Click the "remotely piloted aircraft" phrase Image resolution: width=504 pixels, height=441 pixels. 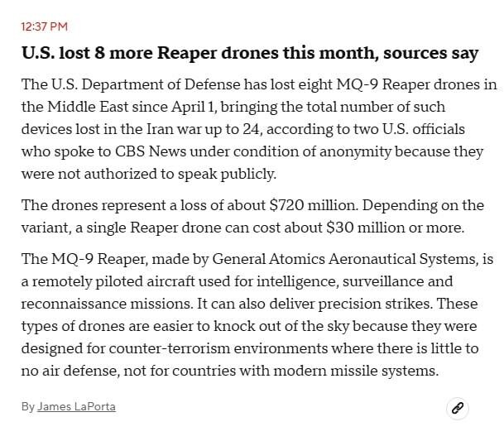coord(113,281)
